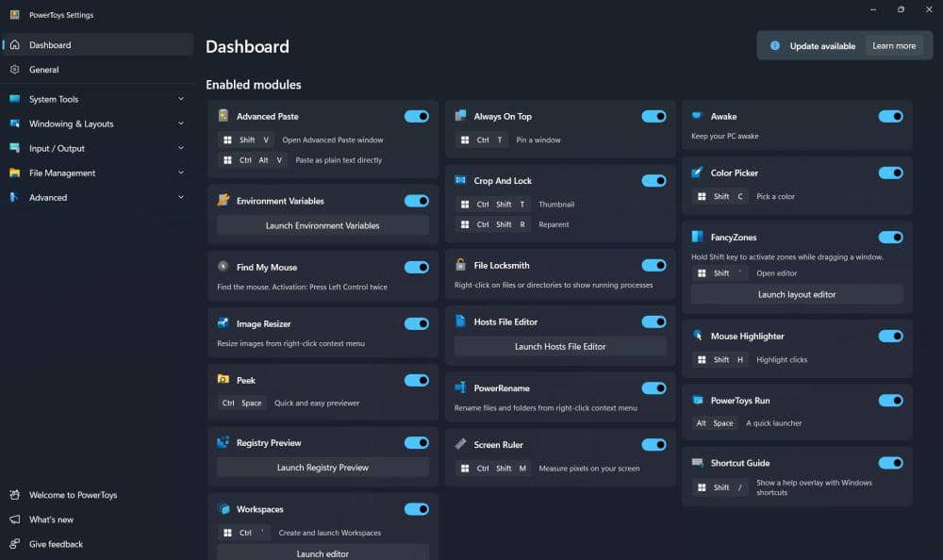Image resolution: width=943 pixels, height=560 pixels.
Task: Open Give feedback in the sidebar
Action: (56, 544)
